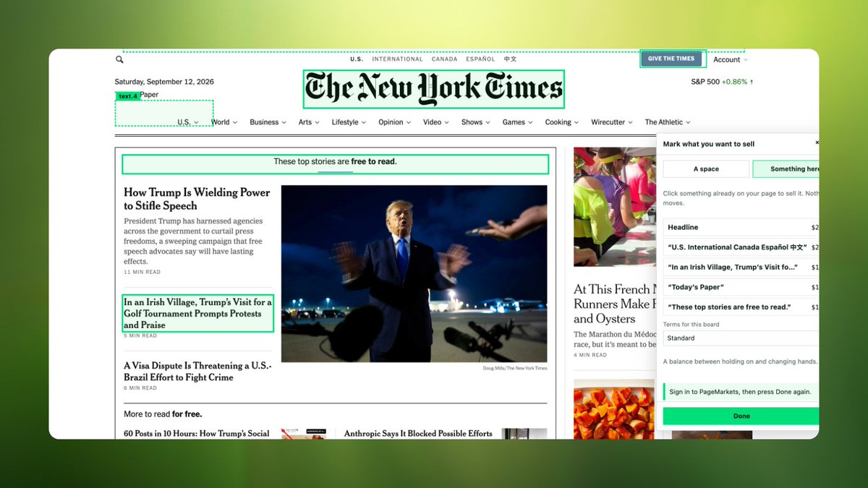Open the Cooking nav menu

coord(562,122)
